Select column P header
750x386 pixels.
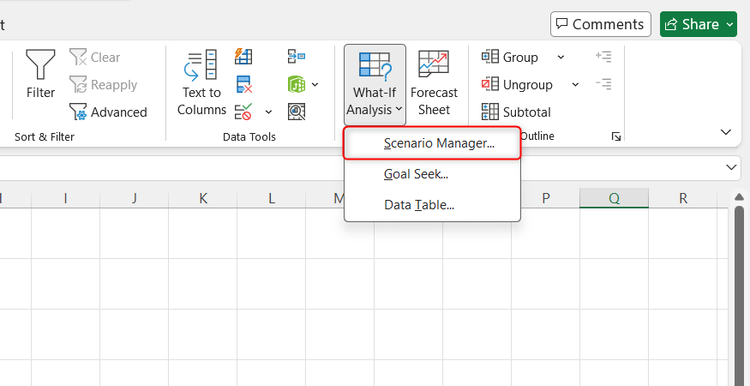click(545, 198)
